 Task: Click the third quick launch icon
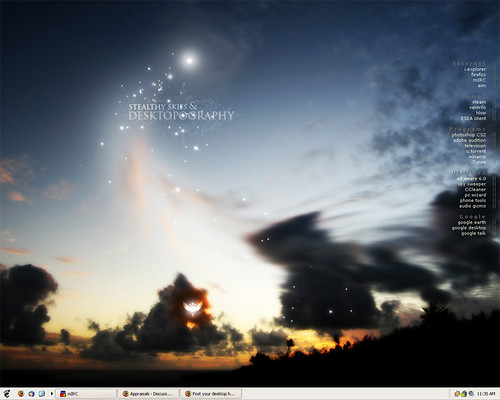click(x=42, y=394)
